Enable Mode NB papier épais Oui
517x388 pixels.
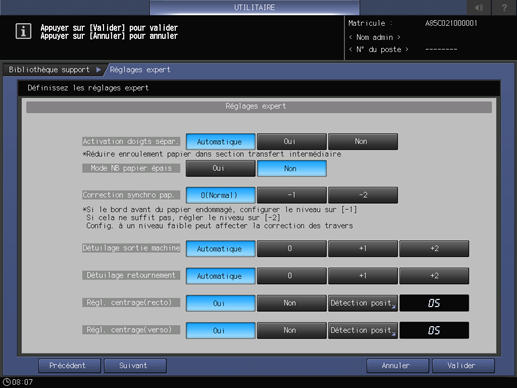tap(220, 169)
